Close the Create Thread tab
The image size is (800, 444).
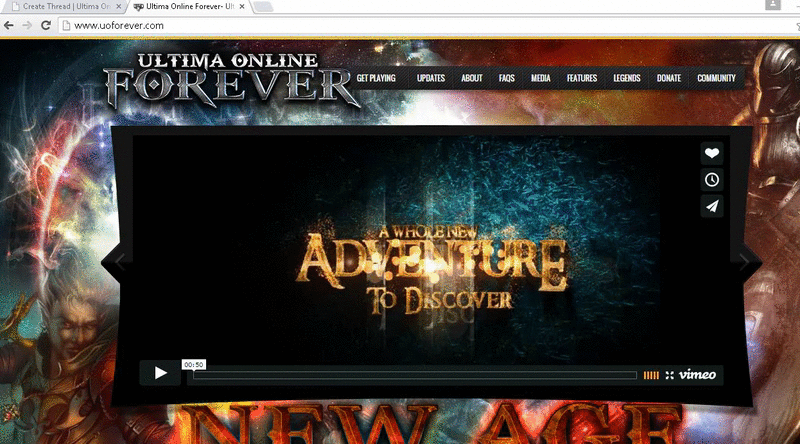[119, 7]
